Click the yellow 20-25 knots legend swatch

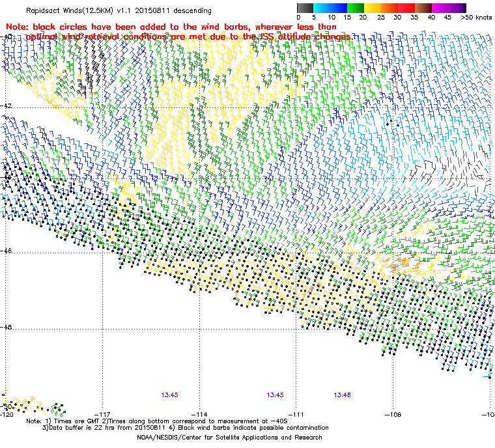(373, 8)
